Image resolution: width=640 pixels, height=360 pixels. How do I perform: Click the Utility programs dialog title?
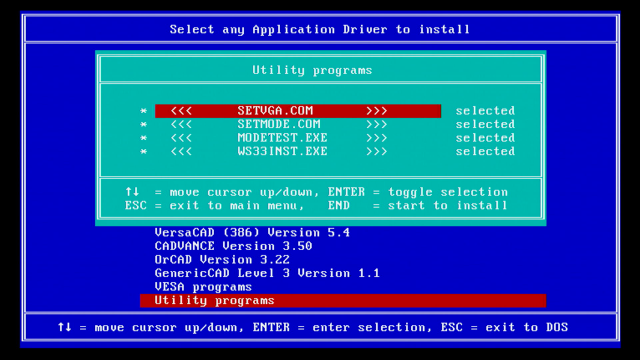pyautogui.click(x=312, y=70)
